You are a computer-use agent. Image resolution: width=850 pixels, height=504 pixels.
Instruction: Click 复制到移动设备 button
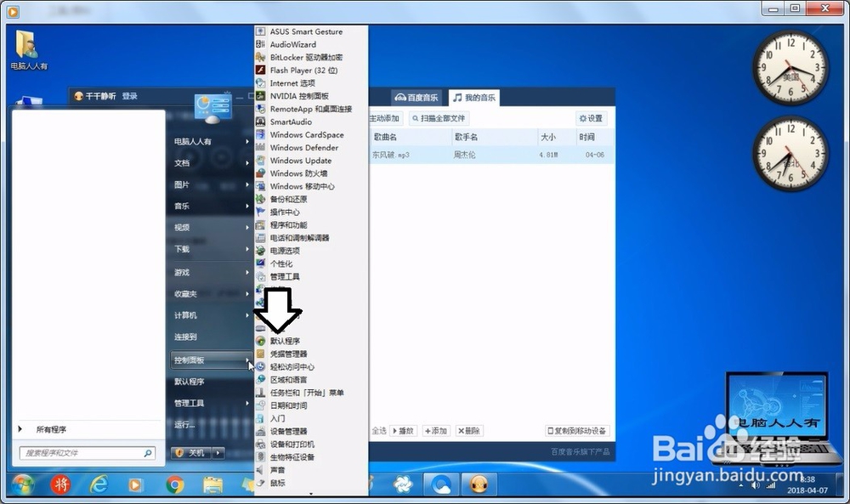[x=577, y=431]
